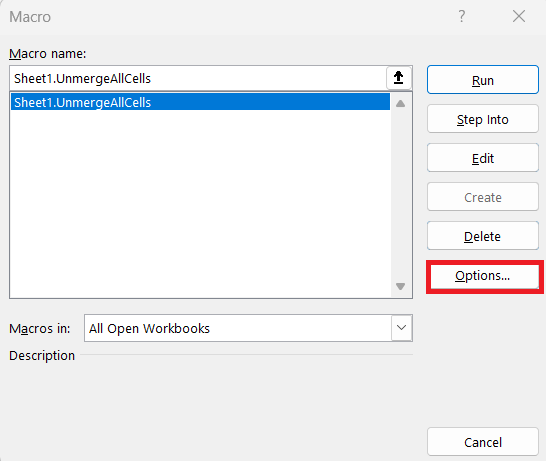
Task: Expand the Macros in dropdown arrow
Action: (x=401, y=328)
